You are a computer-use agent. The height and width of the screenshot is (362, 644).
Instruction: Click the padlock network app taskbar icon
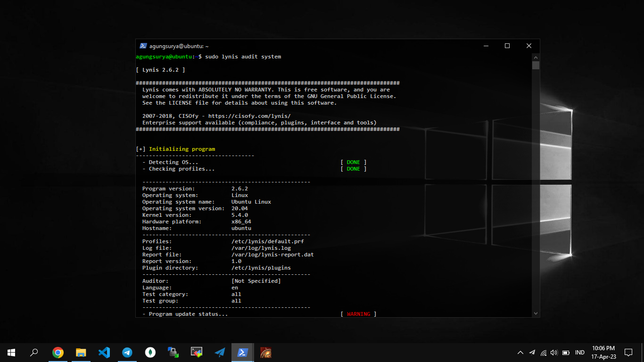pos(173,352)
